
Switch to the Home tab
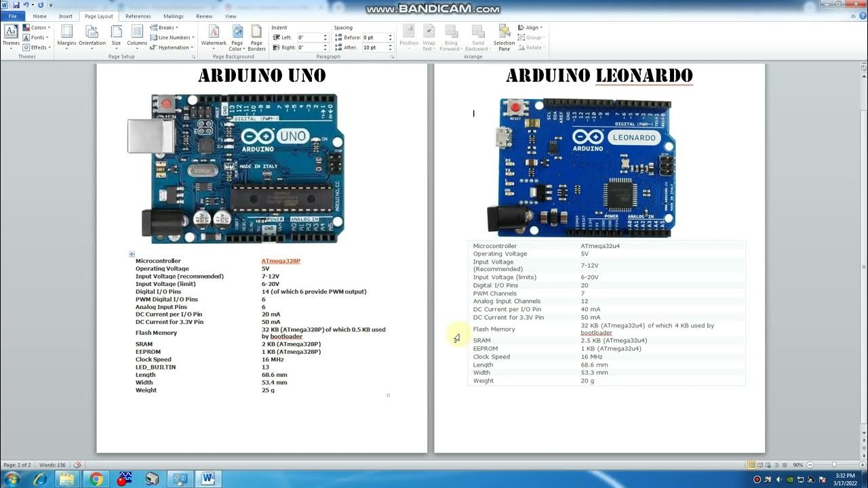tap(40, 16)
